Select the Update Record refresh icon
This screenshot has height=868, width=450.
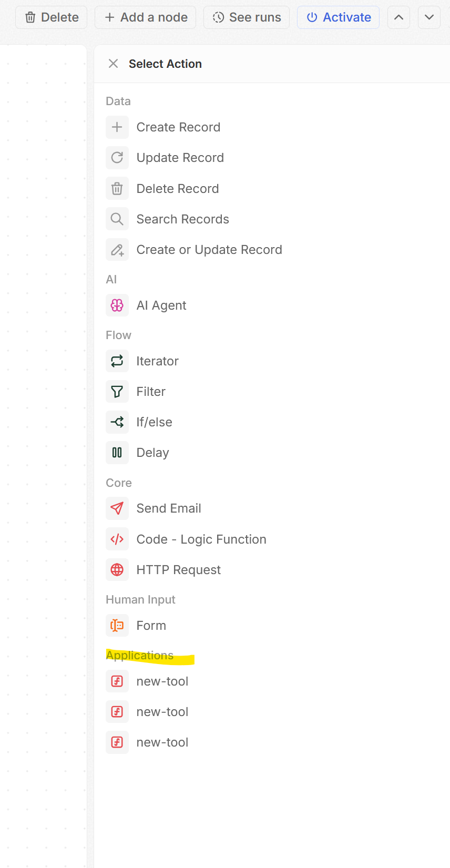[x=117, y=158]
